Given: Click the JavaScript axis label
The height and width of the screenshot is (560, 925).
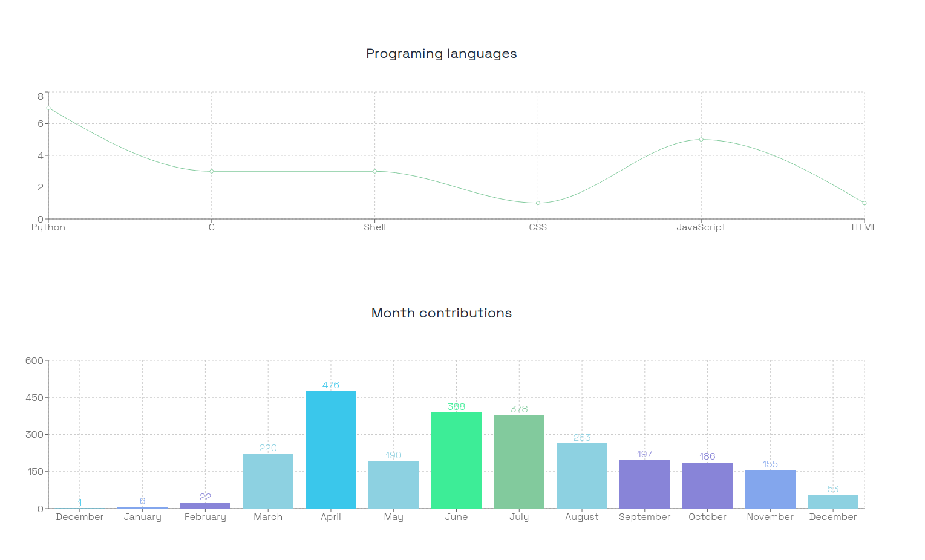Looking at the screenshot, I should [701, 227].
